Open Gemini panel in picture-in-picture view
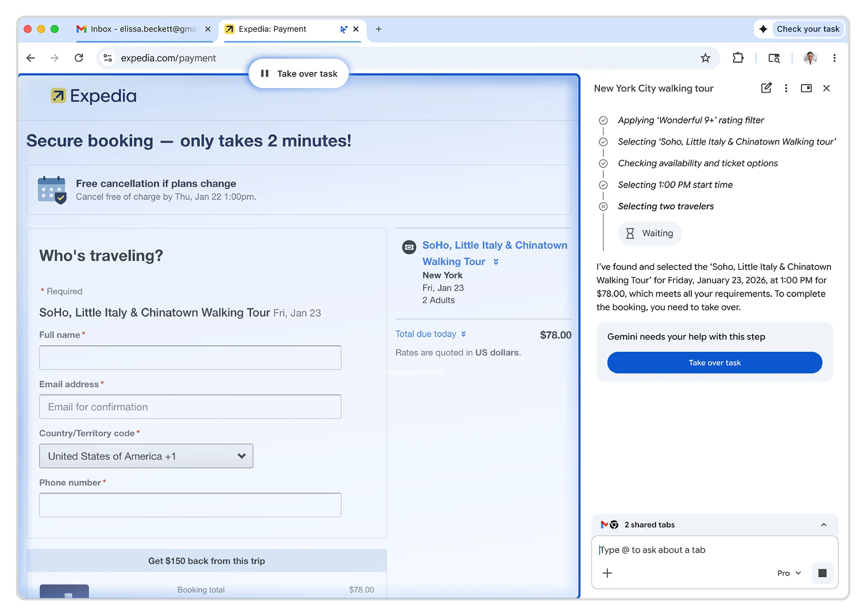865x616 pixels. pyautogui.click(x=806, y=88)
